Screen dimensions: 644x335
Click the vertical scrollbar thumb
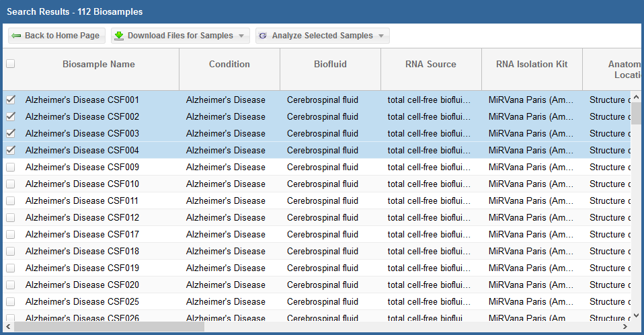(636, 113)
